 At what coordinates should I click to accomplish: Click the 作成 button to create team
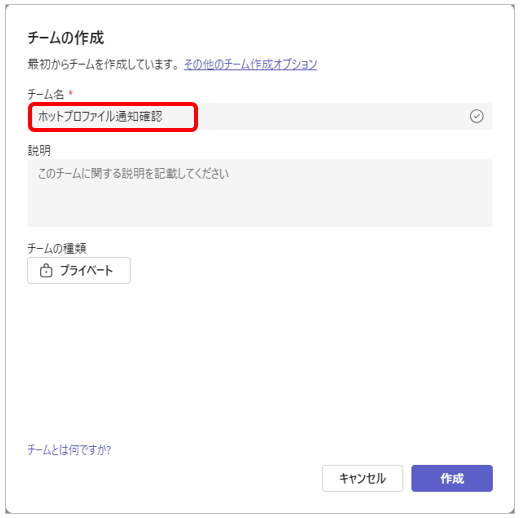coord(452,478)
